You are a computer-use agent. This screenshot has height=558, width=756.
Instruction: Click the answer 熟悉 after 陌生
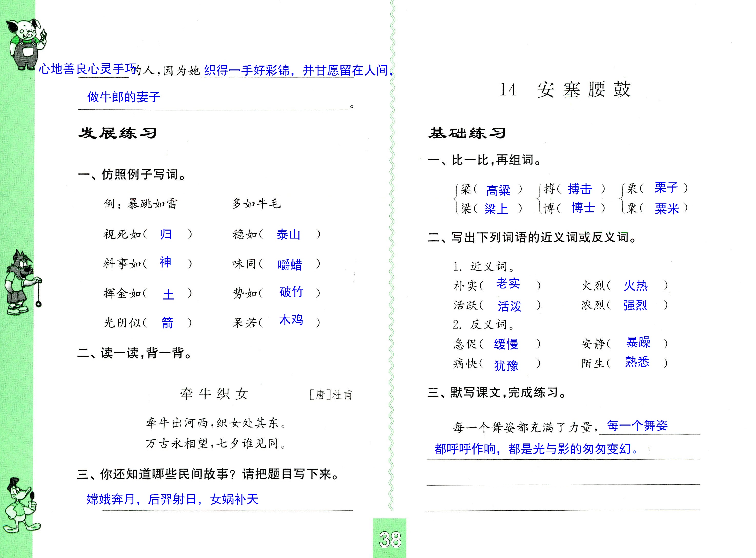click(x=637, y=361)
